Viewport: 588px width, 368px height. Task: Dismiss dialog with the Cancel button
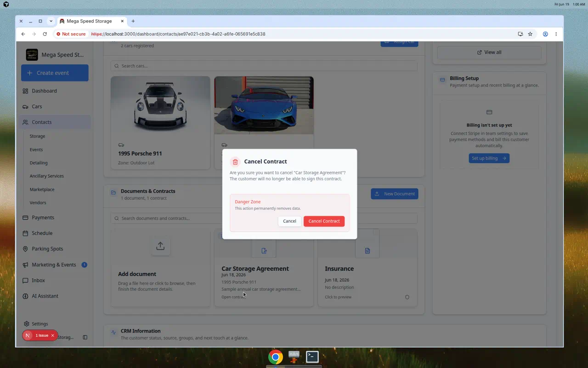coord(289,221)
